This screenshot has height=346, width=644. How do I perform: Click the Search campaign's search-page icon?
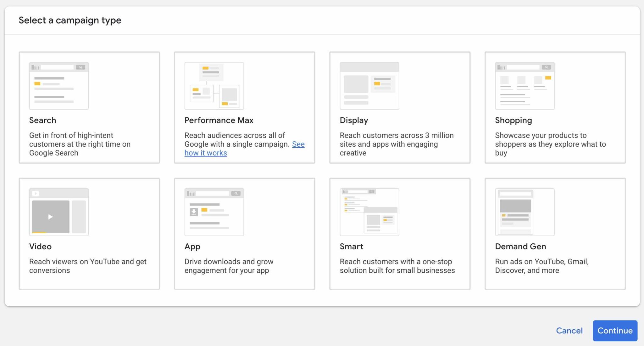click(59, 85)
